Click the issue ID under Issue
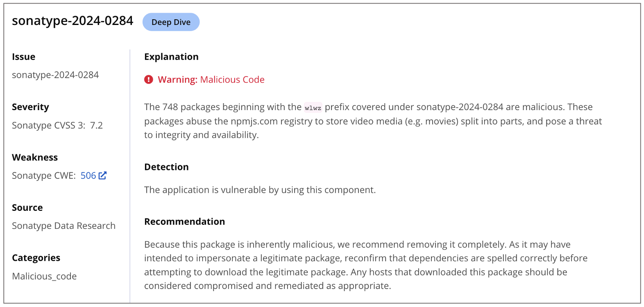644x307 pixels. (x=55, y=75)
